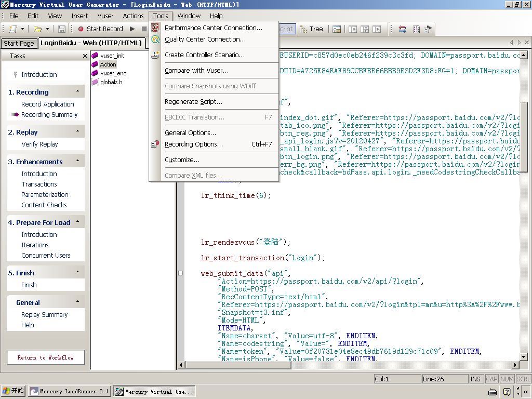Open the Concurrent Users task link
This screenshot has width=532, height=399.
point(46,256)
